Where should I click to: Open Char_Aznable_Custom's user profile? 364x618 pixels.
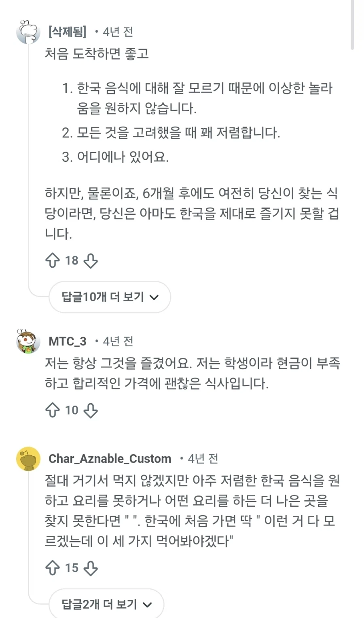click(110, 458)
